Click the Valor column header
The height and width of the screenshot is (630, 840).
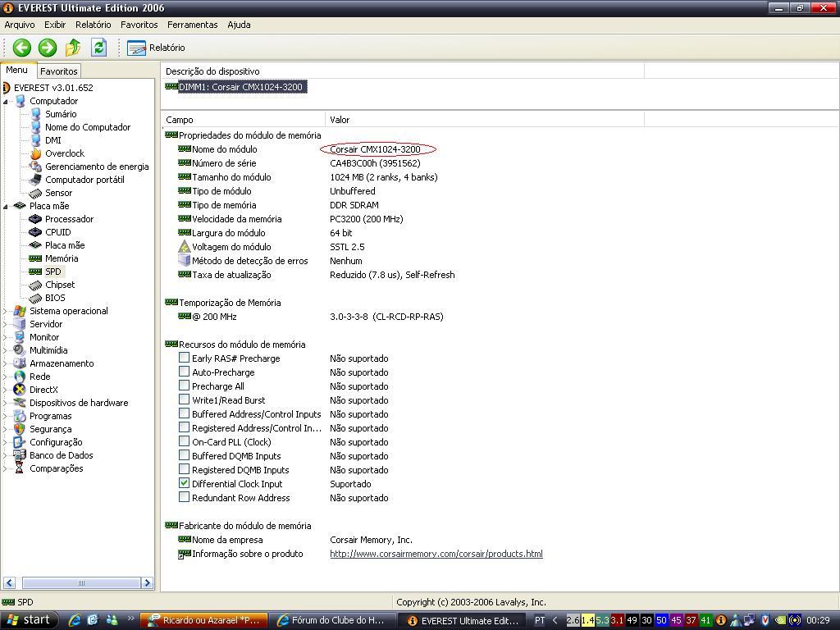tap(484, 120)
